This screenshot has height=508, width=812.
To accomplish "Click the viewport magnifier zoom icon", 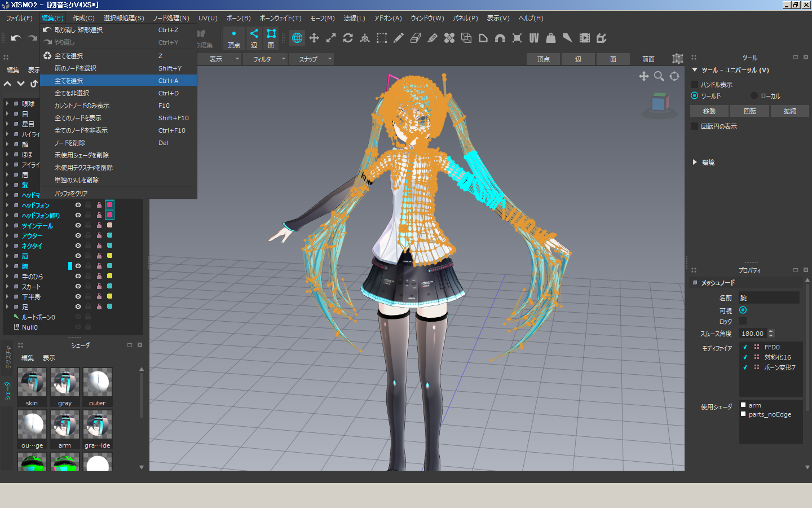I will click(x=659, y=76).
